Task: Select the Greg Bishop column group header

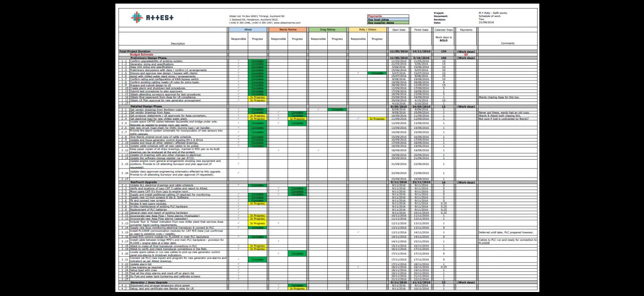Action: 328,30
